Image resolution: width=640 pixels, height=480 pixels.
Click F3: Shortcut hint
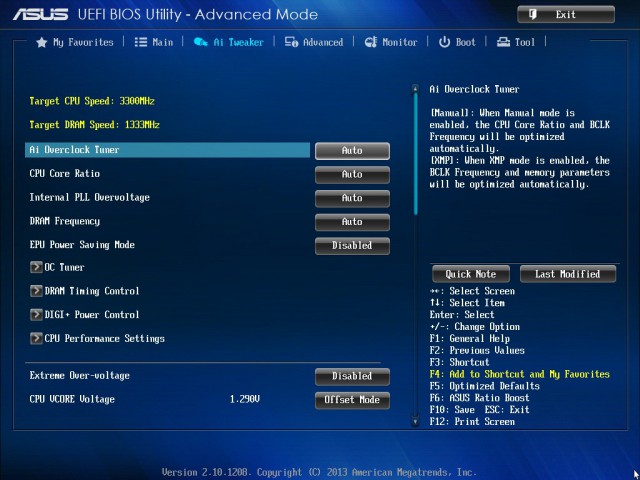click(x=459, y=362)
